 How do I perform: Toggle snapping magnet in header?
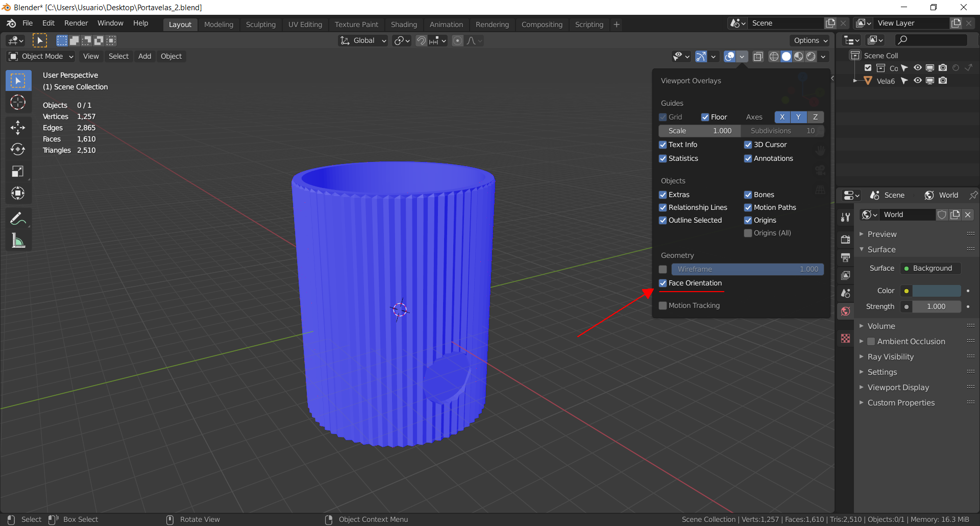421,40
